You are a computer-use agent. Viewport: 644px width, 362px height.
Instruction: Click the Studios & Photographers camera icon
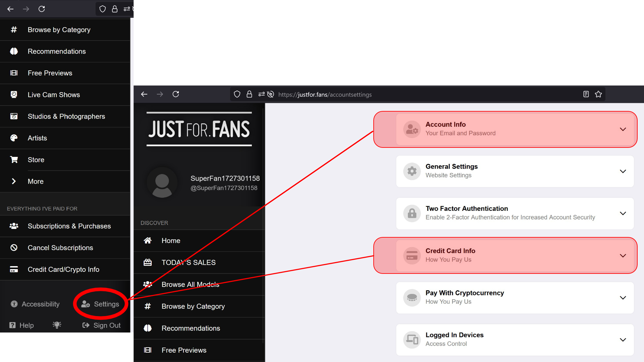pos(14,116)
